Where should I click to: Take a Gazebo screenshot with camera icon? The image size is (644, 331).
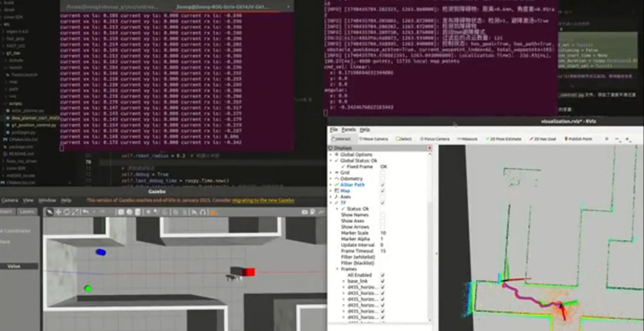click(305, 212)
